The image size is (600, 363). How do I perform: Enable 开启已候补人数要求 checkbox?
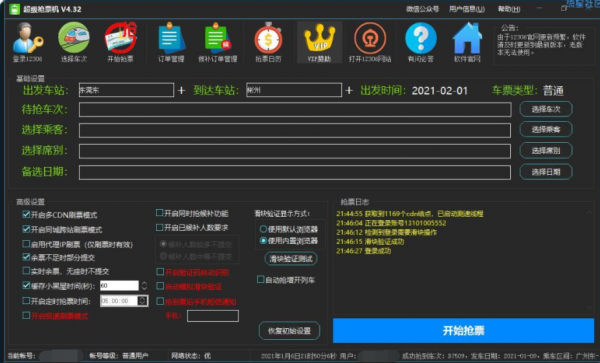[x=160, y=228]
